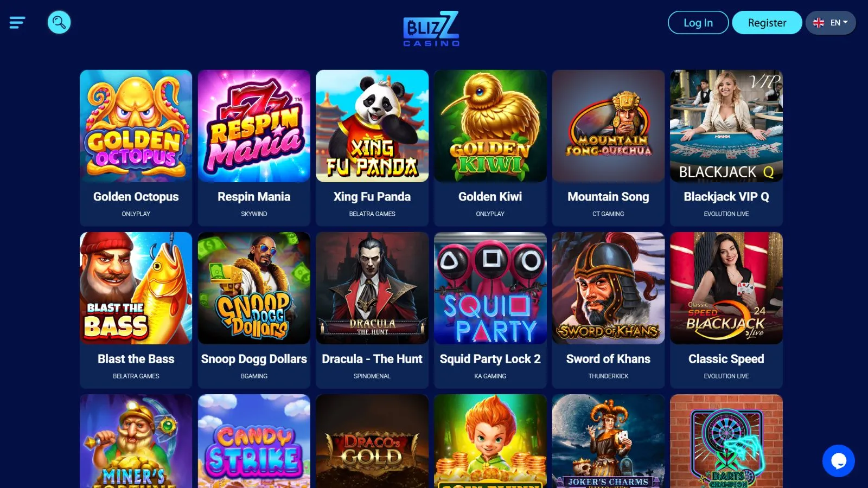Click the Sword of Khans title link
The height and width of the screenshot is (488, 868).
[x=608, y=359]
